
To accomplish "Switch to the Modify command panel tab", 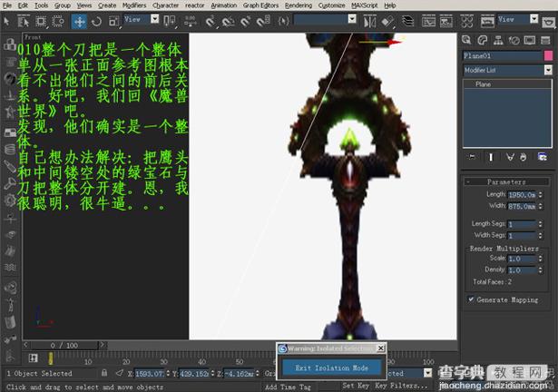I will point(483,40).
